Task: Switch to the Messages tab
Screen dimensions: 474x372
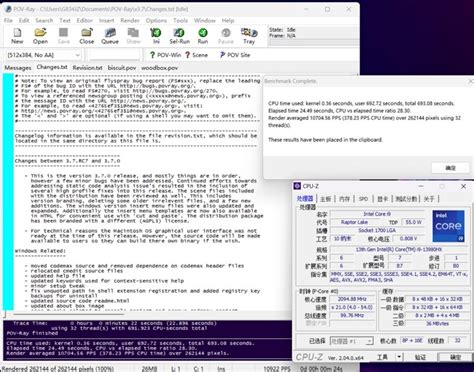Action: click(18, 68)
